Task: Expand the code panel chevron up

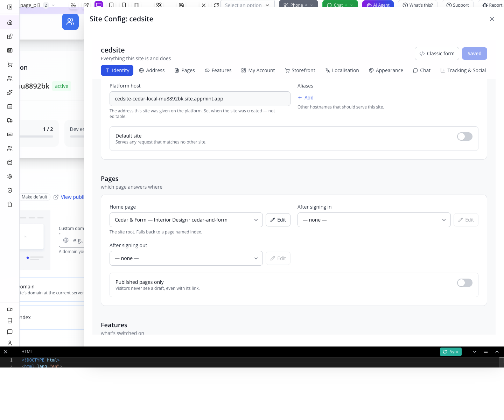Action: click(497, 352)
